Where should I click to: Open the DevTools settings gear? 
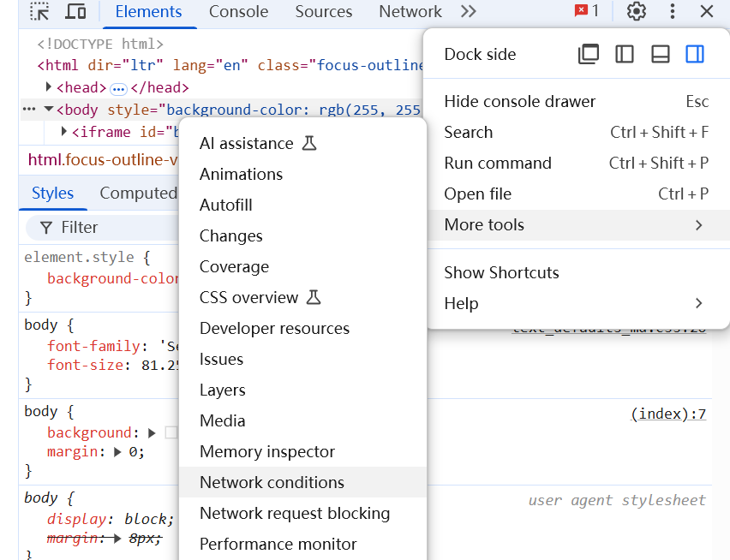[635, 12]
